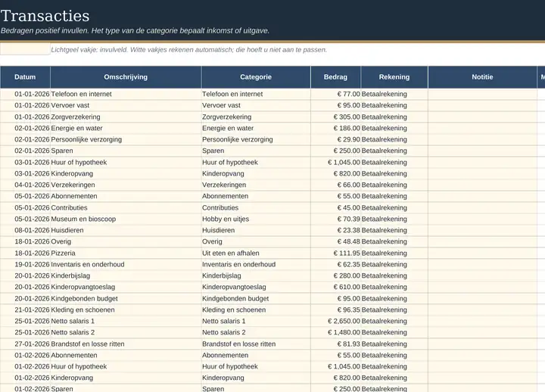Click Omschrijving cell 'Kleding en schoenen'
This screenshot has width=545, height=392.
(x=126, y=310)
